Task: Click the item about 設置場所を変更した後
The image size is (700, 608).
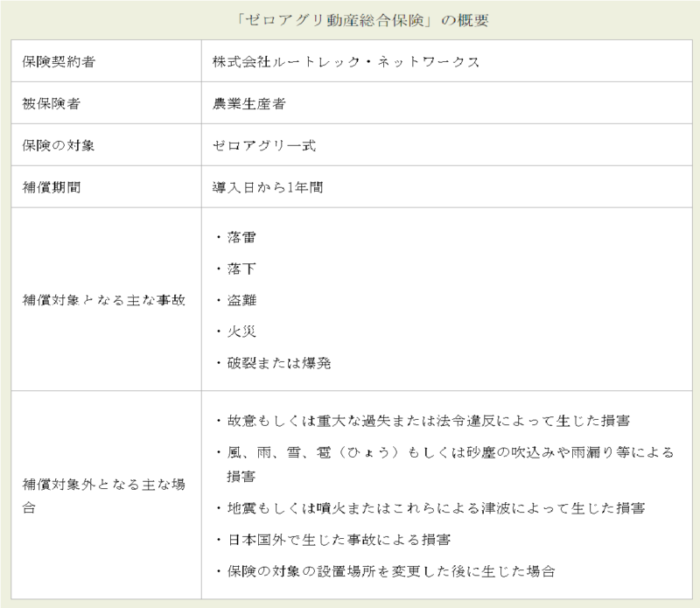Action: tap(386, 571)
